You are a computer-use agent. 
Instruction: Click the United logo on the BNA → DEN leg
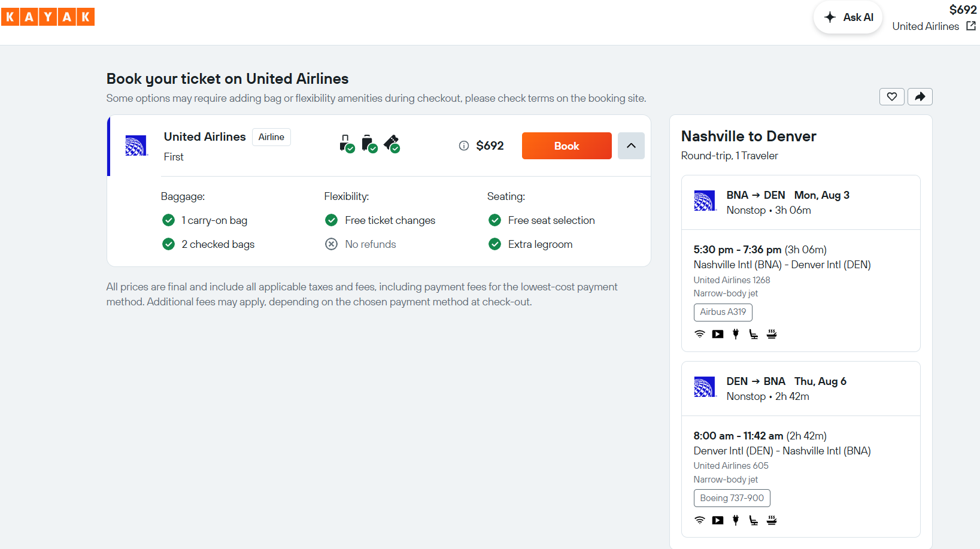click(705, 201)
